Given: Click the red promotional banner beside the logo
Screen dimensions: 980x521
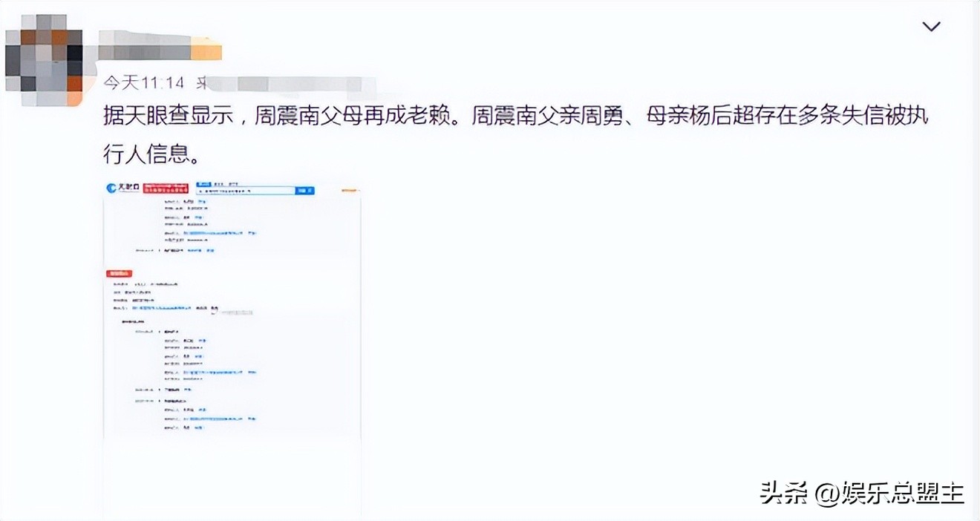Looking at the screenshot, I should pyautogui.click(x=166, y=189).
